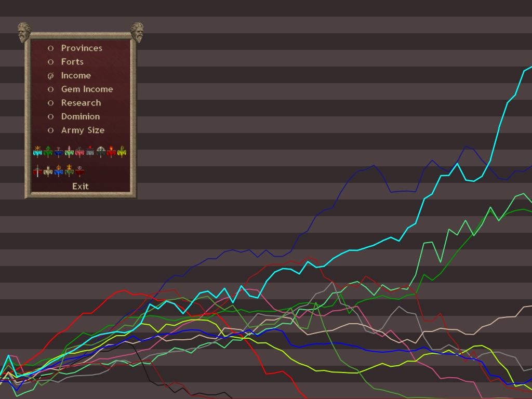Switch graph to Gem Income
The height and width of the screenshot is (399, 532).
80,89
